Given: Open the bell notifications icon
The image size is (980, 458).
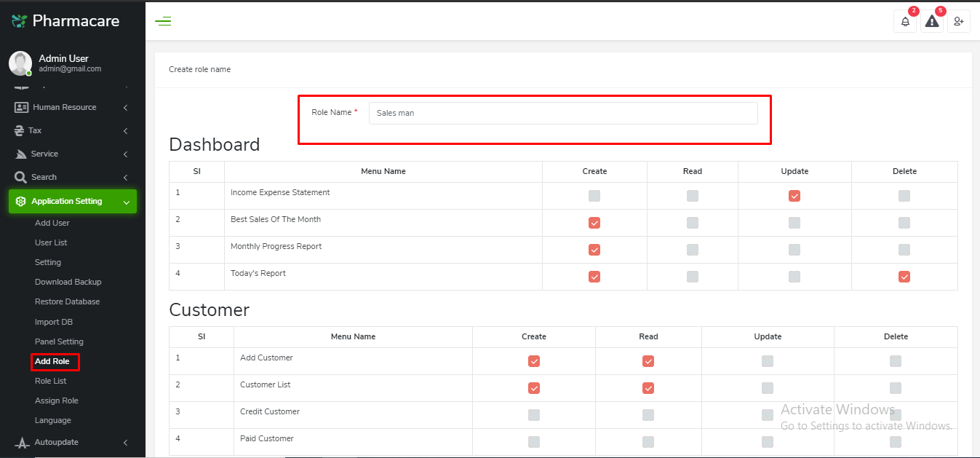Looking at the screenshot, I should (905, 22).
